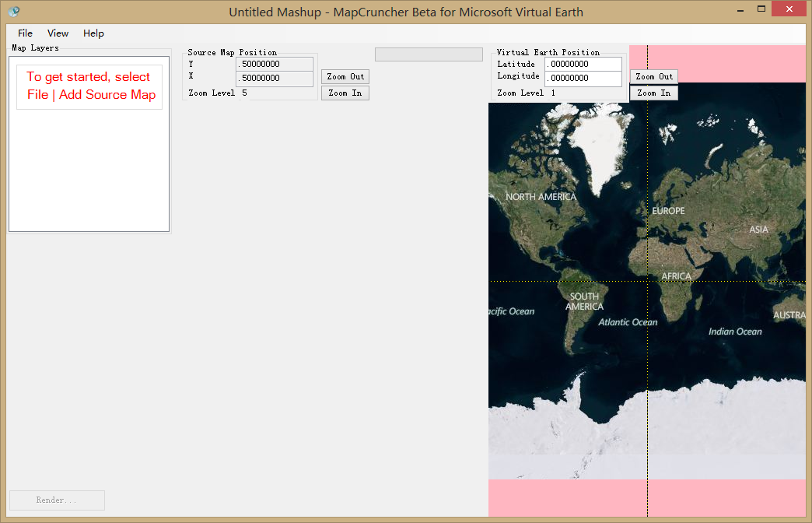
Task: Click the NORTH AMERICA label on map
Action: [x=541, y=197]
